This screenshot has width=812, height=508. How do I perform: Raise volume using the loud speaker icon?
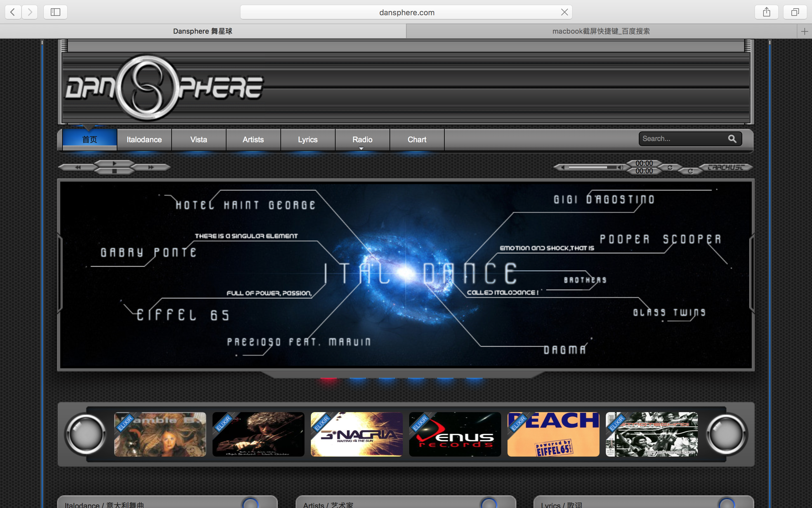click(620, 167)
